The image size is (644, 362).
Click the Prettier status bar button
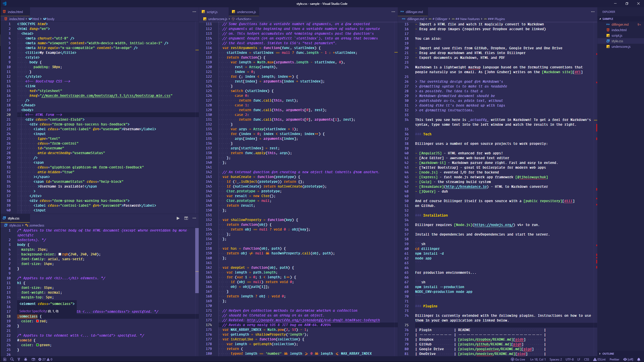click(x=614, y=359)
